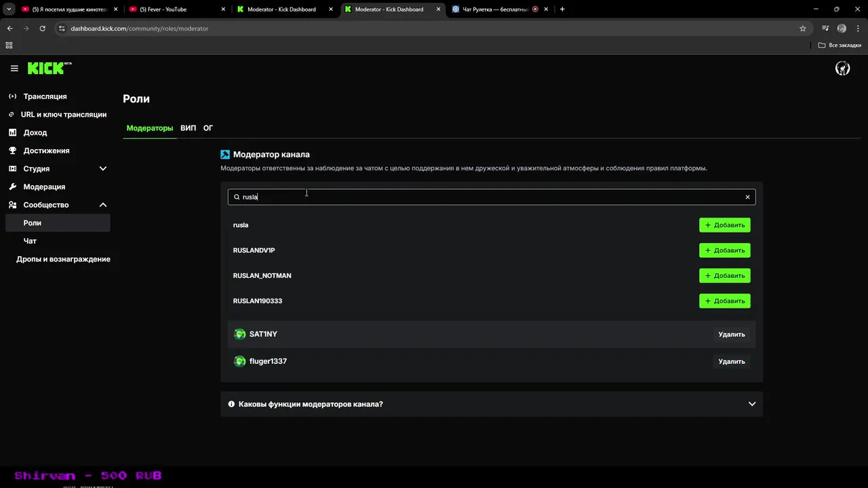
Task: Open the hamburger menu next to Kick logo
Action: pyautogui.click(x=14, y=68)
